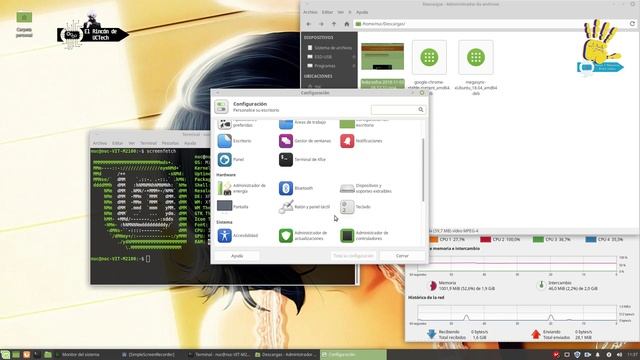Screen dimensions: 640x360
Task: Open Bluetooth settings
Action: click(x=296, y=188)
